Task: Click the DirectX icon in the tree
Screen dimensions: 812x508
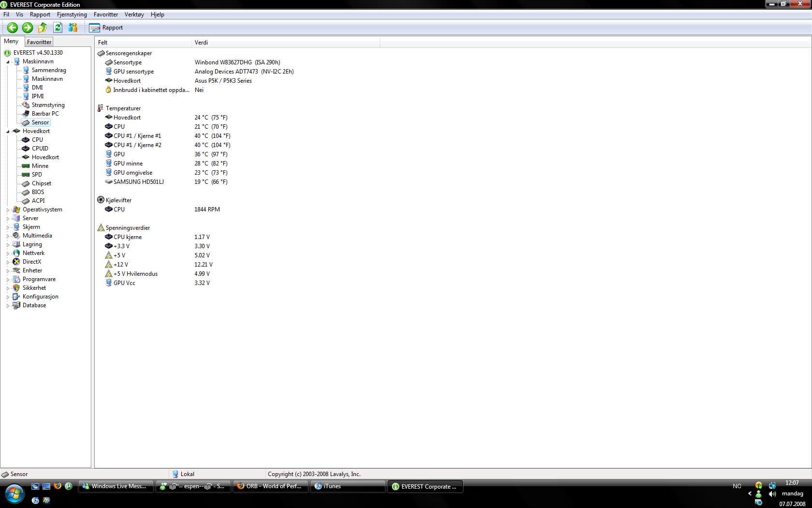Action: [x=16, y=262]
